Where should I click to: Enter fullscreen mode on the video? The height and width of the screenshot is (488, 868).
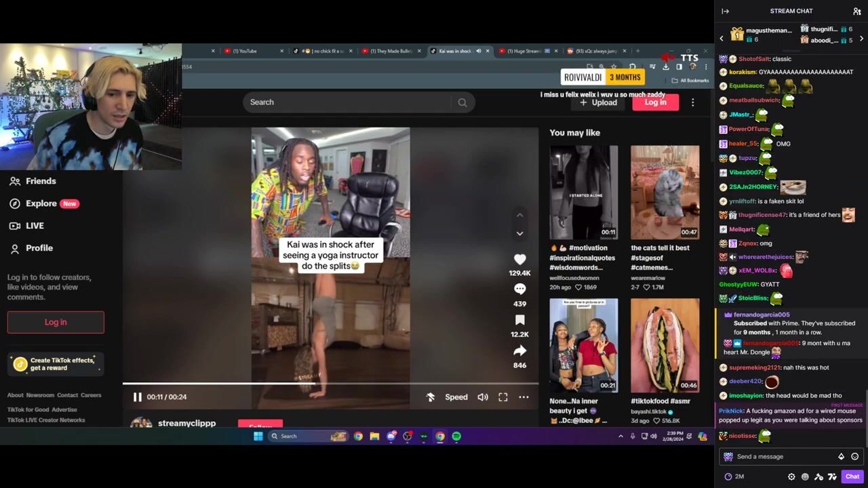503,397
